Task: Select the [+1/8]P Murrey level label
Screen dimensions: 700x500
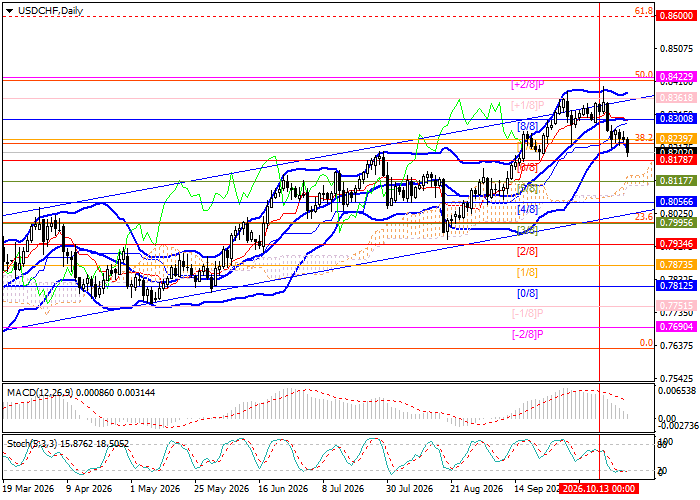Action: [x=527, y=105]
